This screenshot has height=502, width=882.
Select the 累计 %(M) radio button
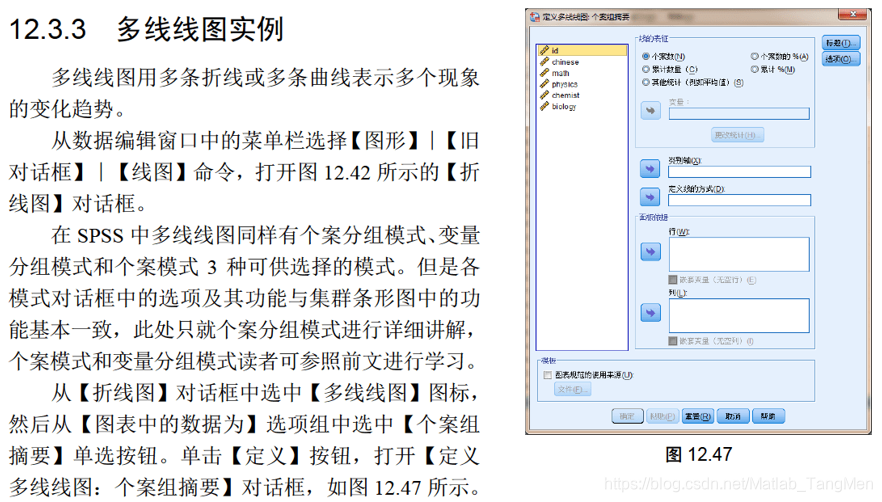[x=755, y=69]
